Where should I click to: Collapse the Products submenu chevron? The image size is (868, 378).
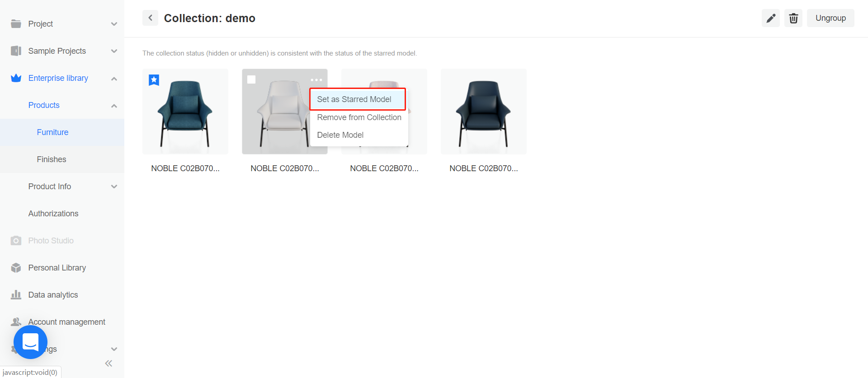tap(114, 106)
